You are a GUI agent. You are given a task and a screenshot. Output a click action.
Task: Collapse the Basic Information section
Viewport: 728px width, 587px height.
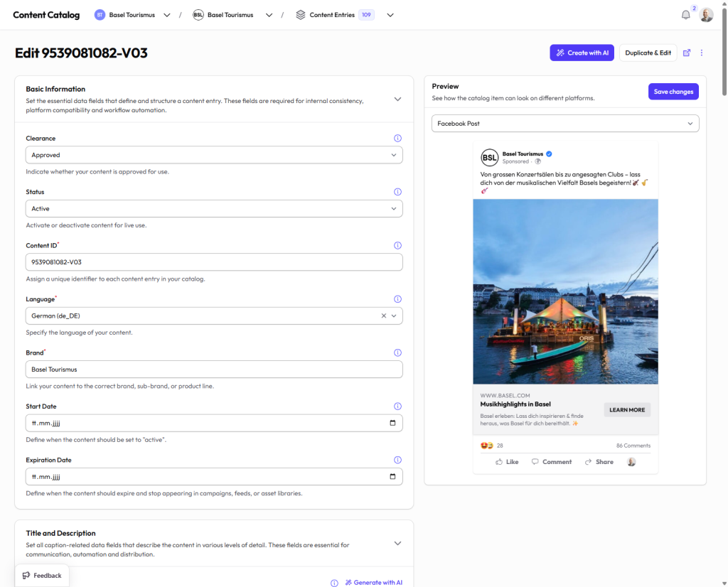click(397, 99)
